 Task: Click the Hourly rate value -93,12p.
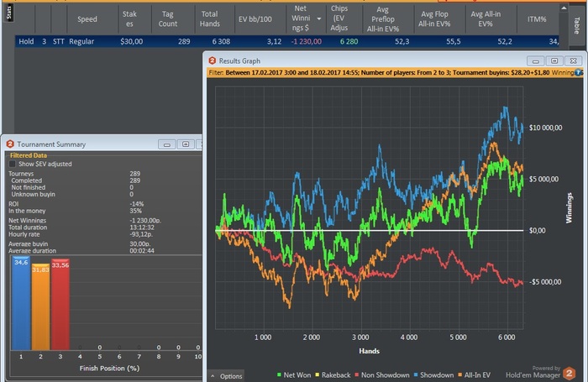point(141,234)
